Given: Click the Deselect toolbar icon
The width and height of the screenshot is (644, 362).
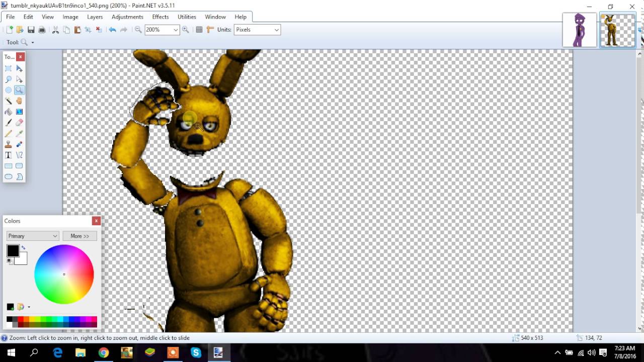Looking at the screenshot, I should tap(99, 30).
